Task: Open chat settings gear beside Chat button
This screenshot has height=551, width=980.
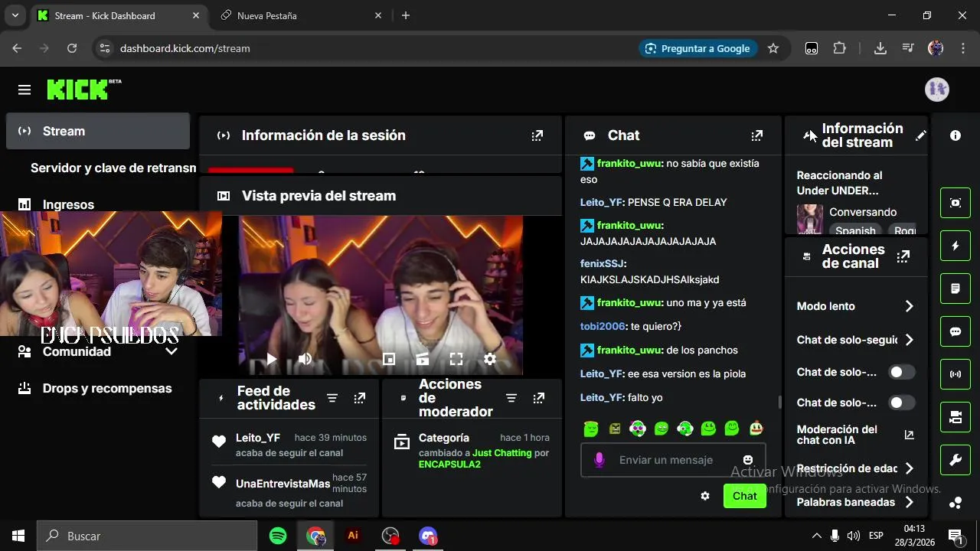Action: tap(705, 496)
